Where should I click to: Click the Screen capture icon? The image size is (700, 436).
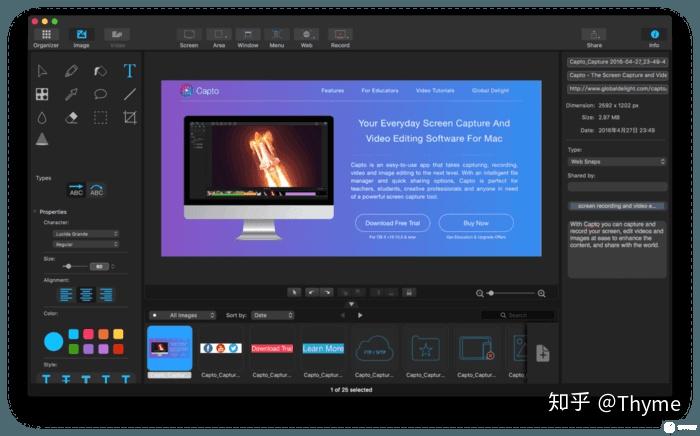pyautogui.click(x=189, y=35)
